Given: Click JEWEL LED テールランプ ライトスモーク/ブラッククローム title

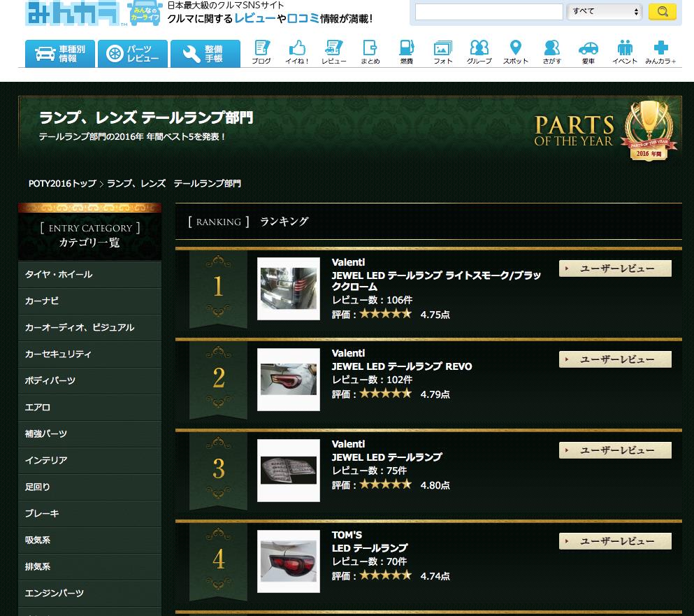Looking at the screenshot, I should 436,281.
